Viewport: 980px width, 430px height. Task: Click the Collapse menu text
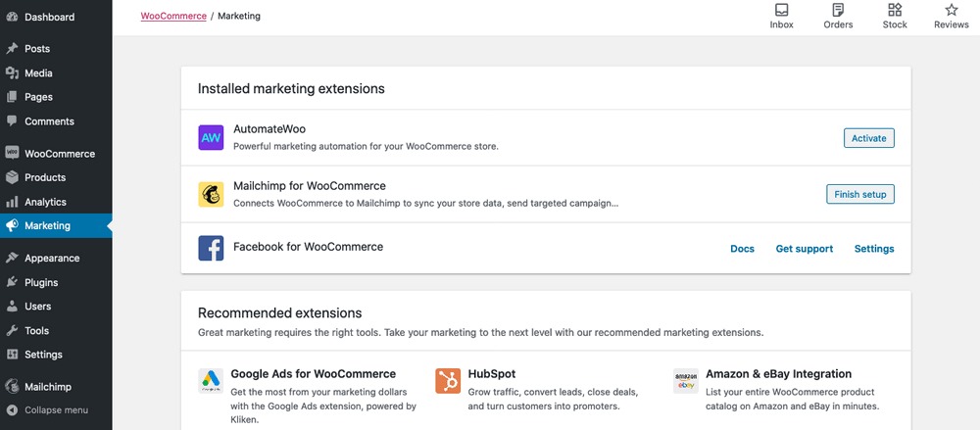coord(56,410)
